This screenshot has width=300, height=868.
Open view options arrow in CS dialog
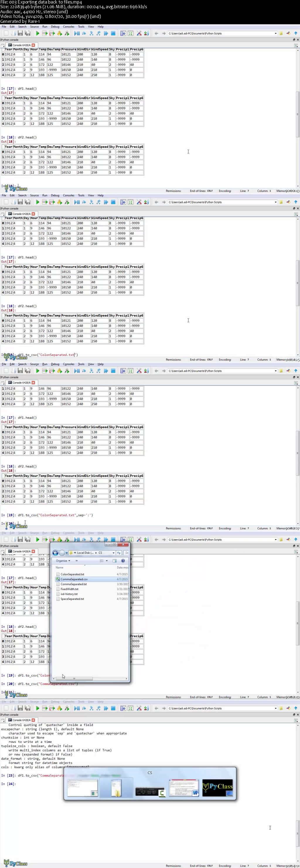pyautogui.click(x=107, y=561)
